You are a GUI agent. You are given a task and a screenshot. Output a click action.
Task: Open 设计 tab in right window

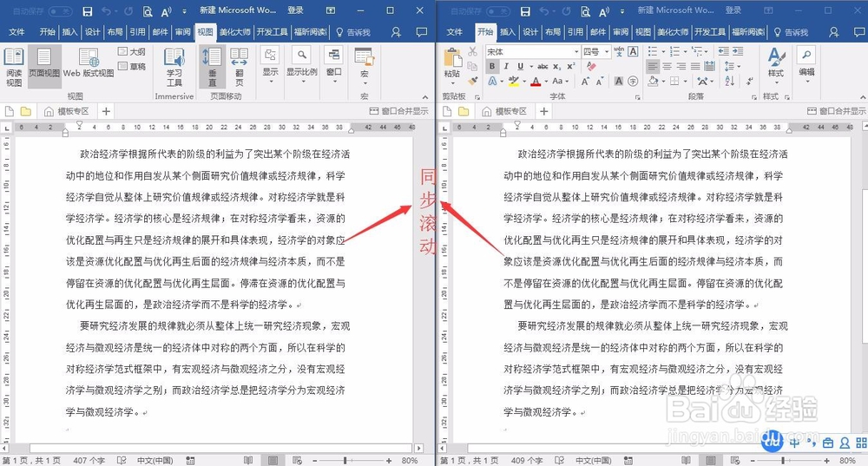point(530,32)
